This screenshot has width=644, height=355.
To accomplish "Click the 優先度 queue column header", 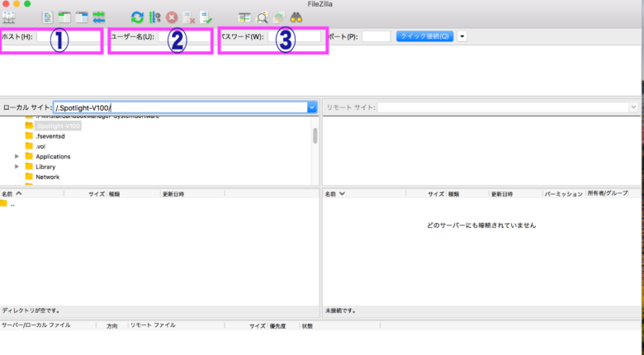I will tap(283, 325).
